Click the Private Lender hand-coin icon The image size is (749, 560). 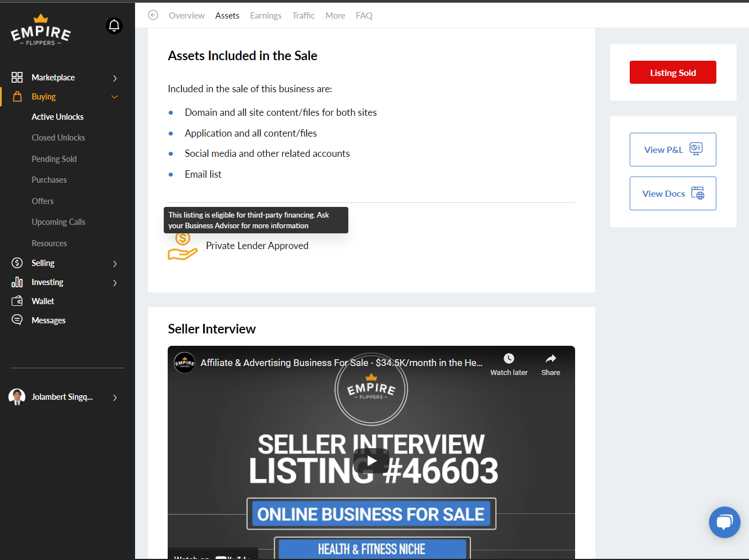(x=183, y=246)
